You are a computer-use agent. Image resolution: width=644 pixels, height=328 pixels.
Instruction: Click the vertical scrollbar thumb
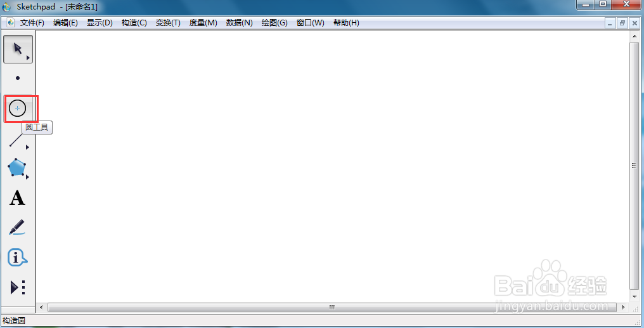point(634,166)
